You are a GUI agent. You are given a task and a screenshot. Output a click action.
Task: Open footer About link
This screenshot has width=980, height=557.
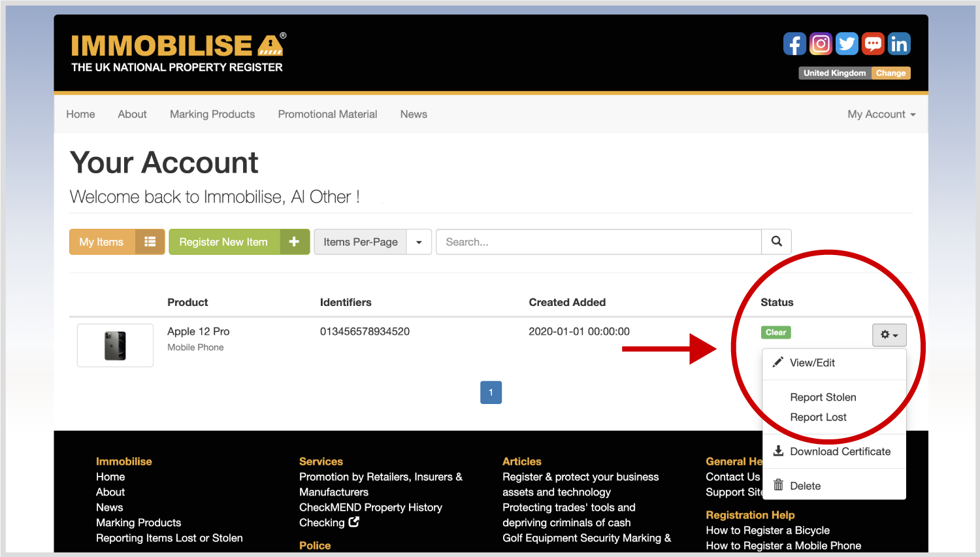tap(110, 492)
